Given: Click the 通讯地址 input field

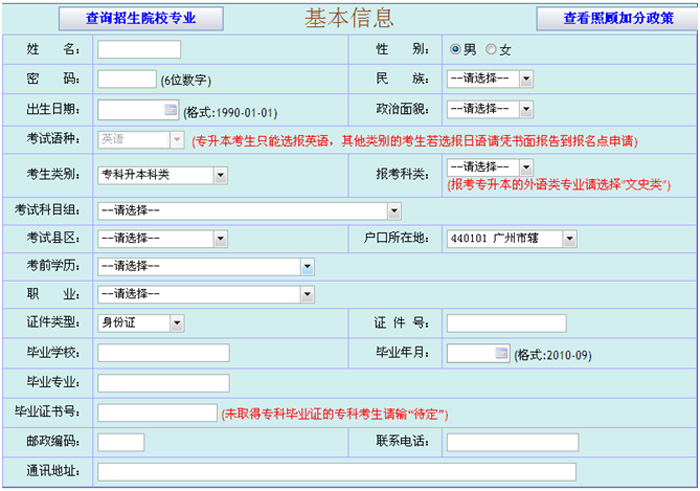Looking at the screenshot, I should [336, 472].
